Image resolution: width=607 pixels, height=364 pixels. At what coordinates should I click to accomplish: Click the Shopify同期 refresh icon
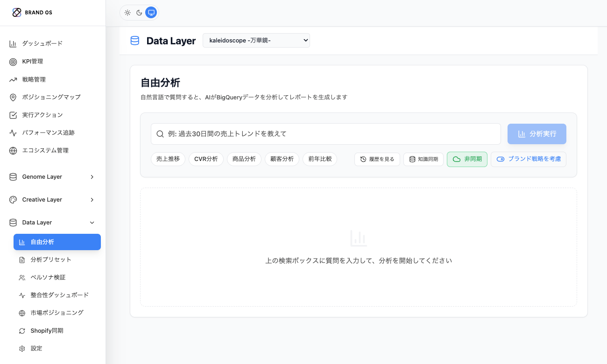point(22,331)
